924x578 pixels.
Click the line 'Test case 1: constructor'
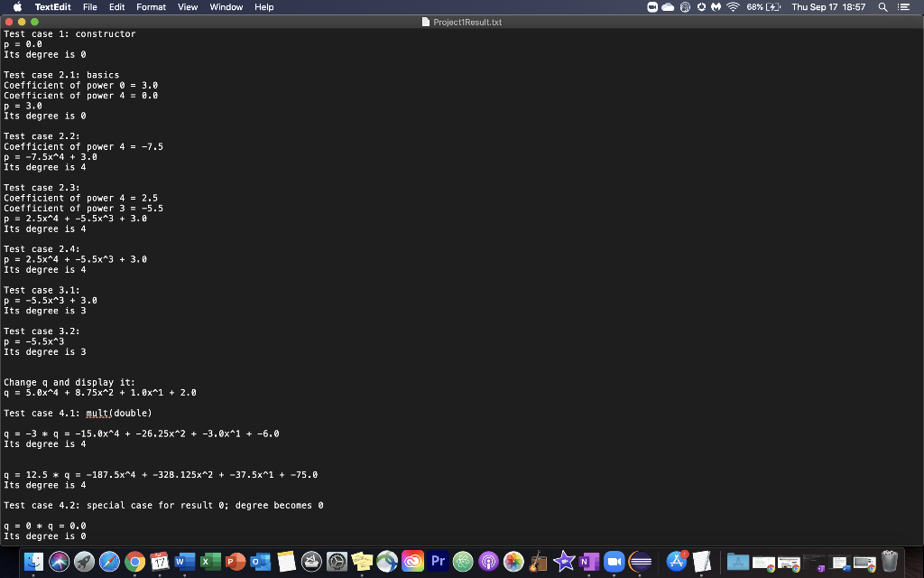pos(69,34)
